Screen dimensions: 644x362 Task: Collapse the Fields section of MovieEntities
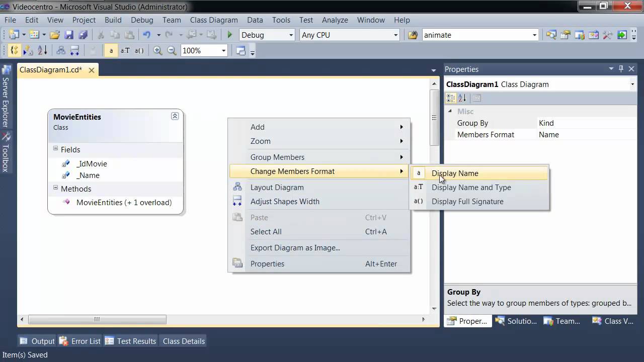56,149
